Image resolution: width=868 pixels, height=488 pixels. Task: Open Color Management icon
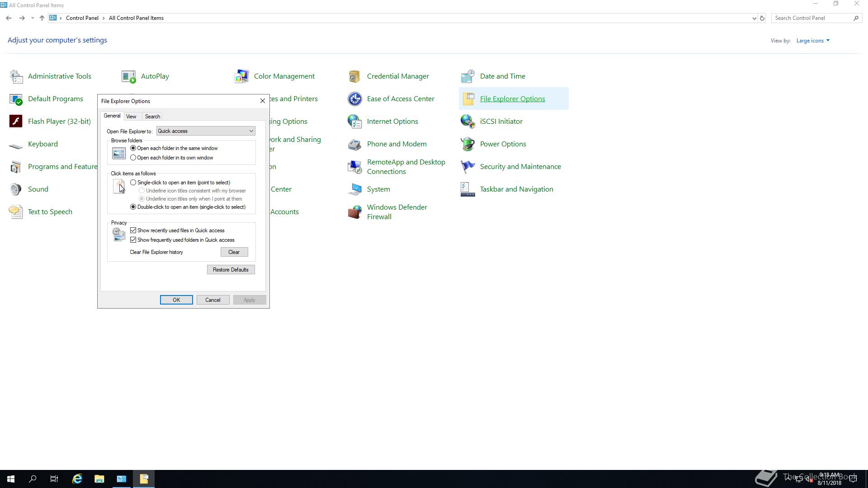tap(242, 76)
